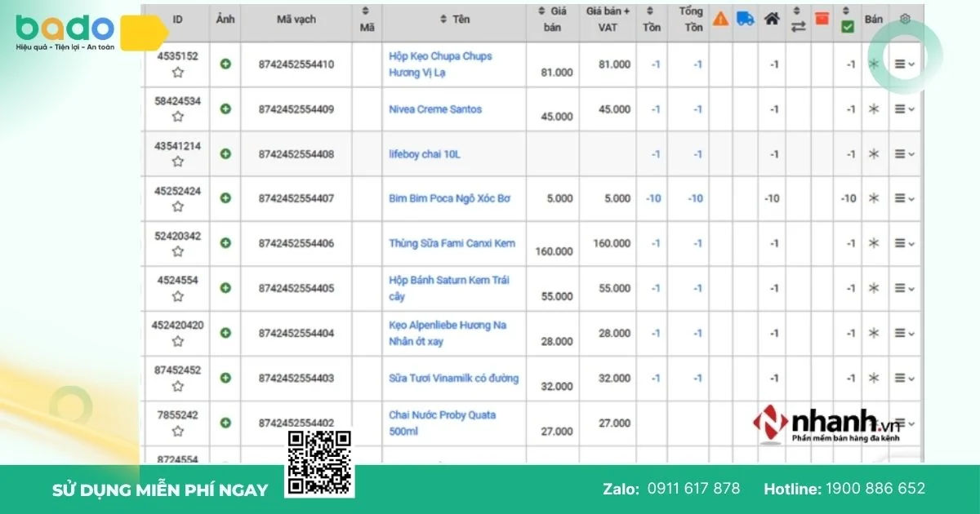This screenshot has height=514, width=980.
Task: Click the black home warehouse column icon
Action: 771,19
